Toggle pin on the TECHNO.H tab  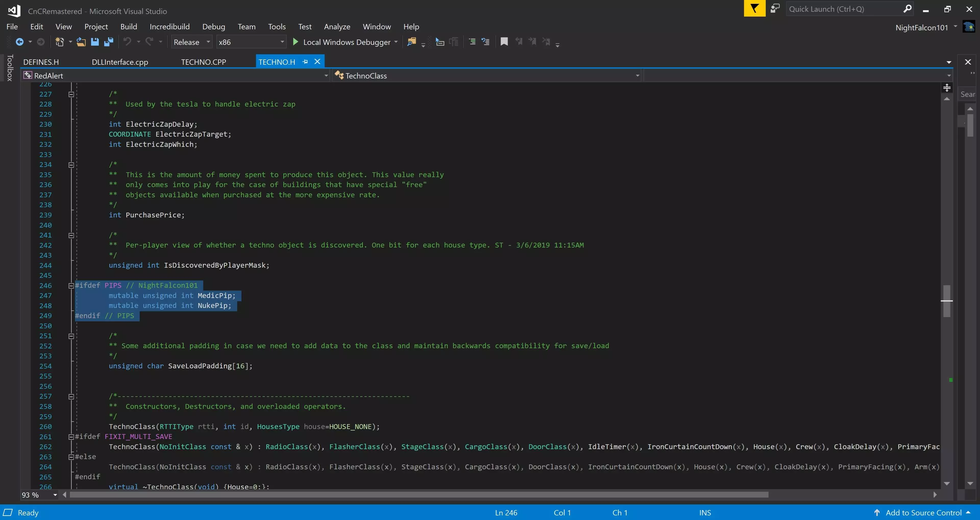click(x=305, y=62)
